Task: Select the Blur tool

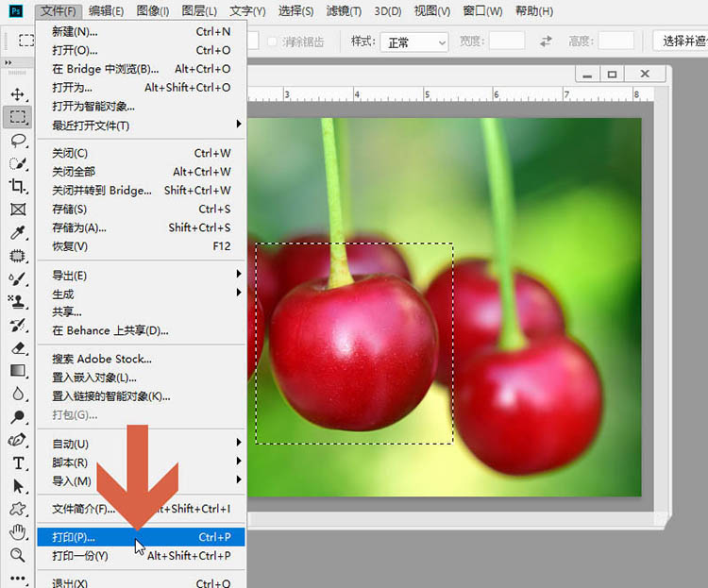Action: [18, 394]
